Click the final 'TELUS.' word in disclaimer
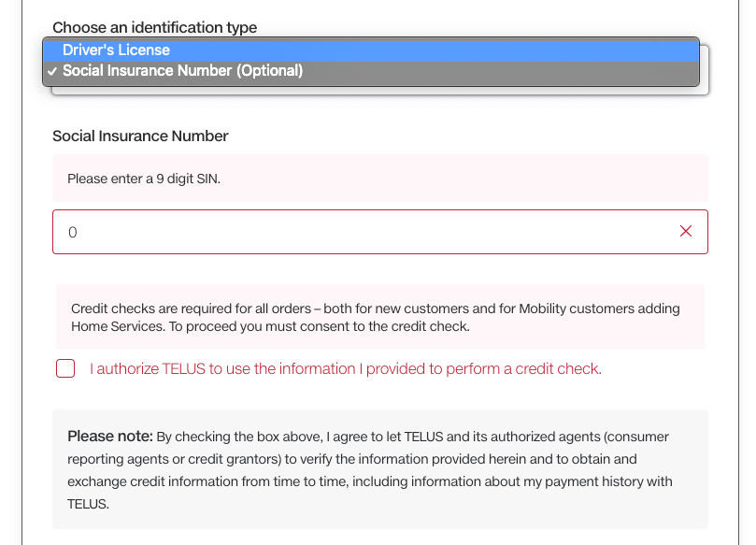Viewport: 756px width, 545px height. [88, 504]
